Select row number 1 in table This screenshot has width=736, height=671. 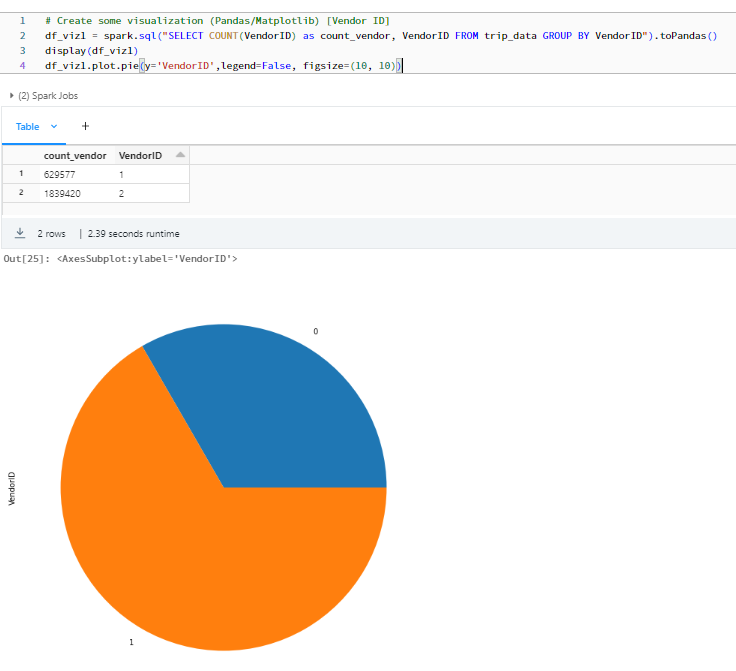pos(21,174)
